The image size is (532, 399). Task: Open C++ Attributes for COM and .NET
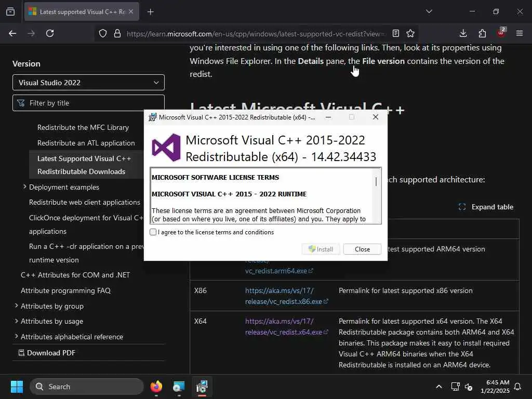pyautogui.click(x=75, y=275)
